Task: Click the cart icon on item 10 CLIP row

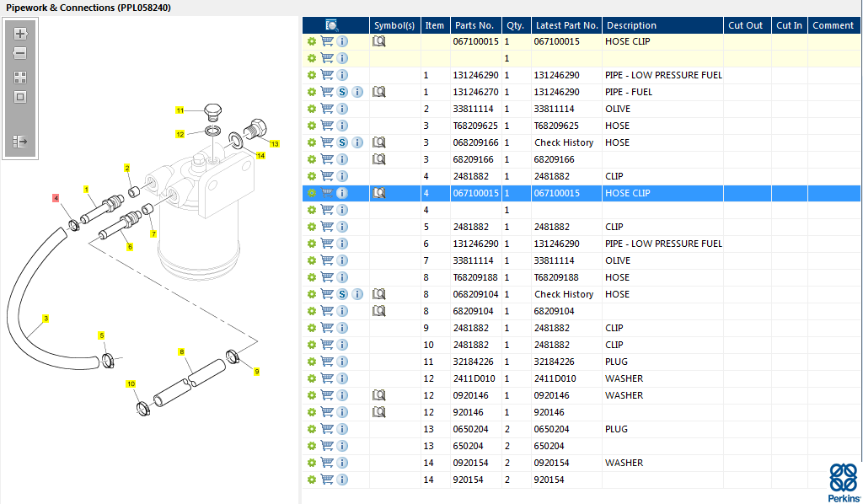Action: tap(327, 345)
